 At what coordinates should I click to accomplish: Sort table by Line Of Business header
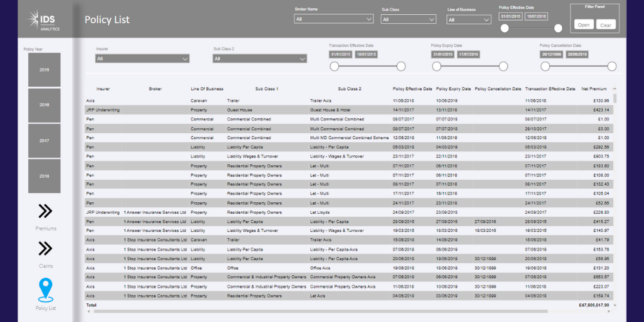pyautogui.click(x=207, y=89)
